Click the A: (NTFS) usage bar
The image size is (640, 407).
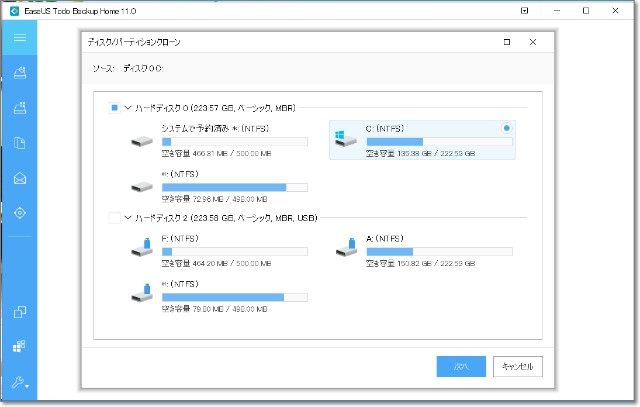coord(439,252)
